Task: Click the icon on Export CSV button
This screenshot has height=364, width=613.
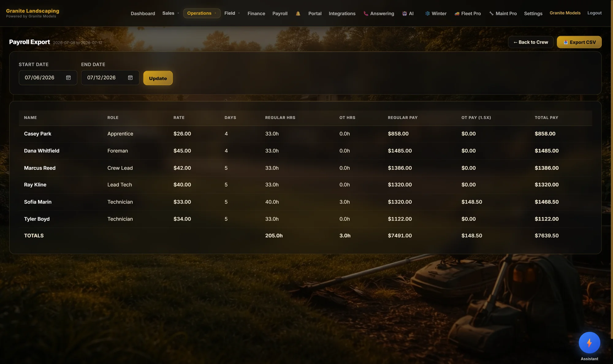Action: (x=565, y=42)
